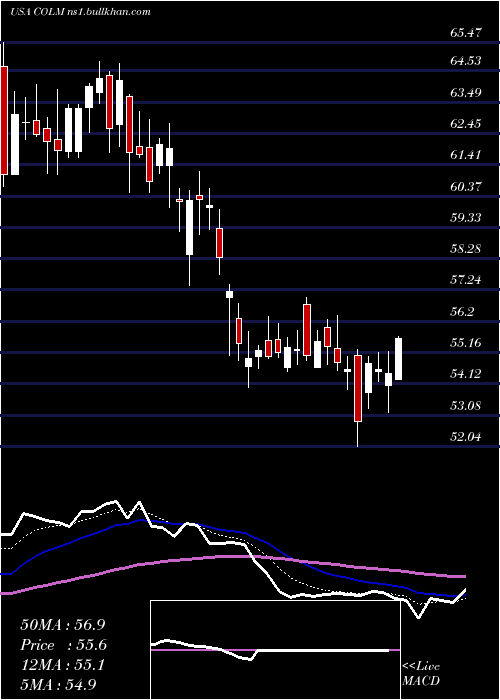Select the 64.53 price axis label

[466, 60]
